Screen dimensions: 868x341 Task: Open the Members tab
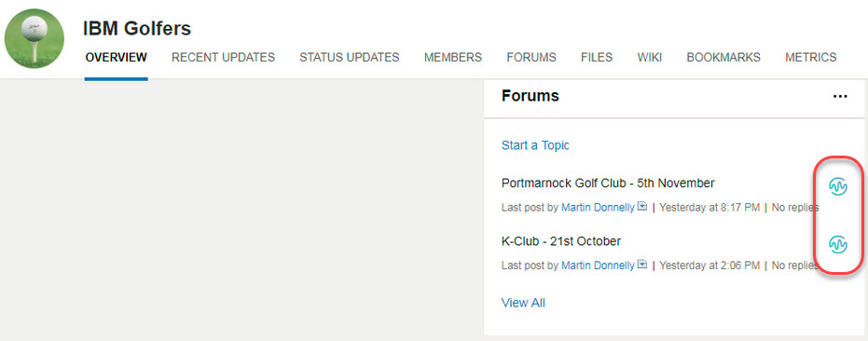pos(453,58)
